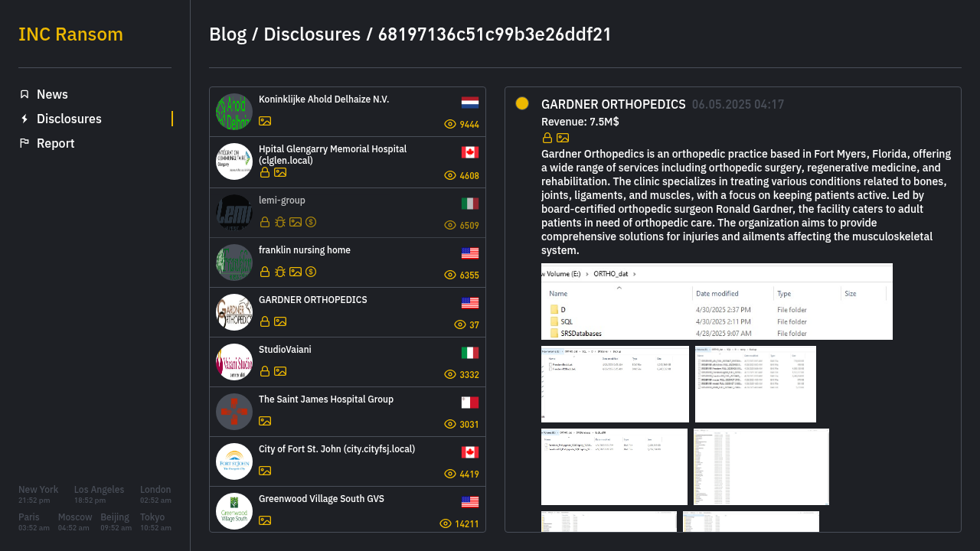
Task: Open Hpital Glengarry Memorial Hospital entry
Action: [x=348, y=162]
